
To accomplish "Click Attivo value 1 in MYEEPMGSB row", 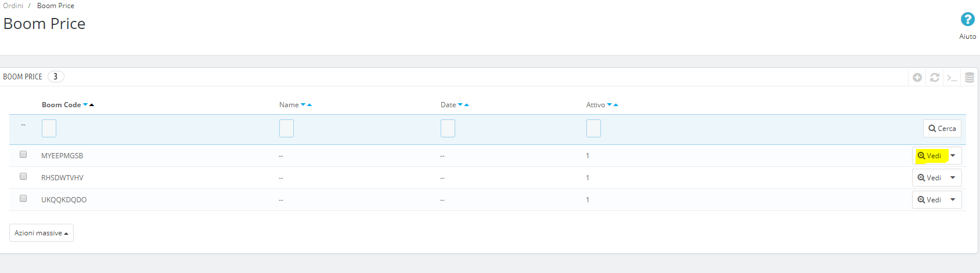I will (x=588, y=156).
